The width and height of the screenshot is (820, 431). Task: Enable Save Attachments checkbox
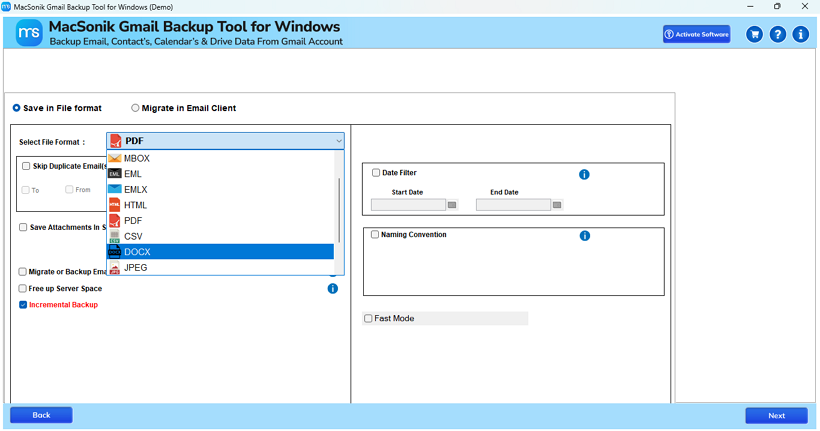[x=23, y=227]
